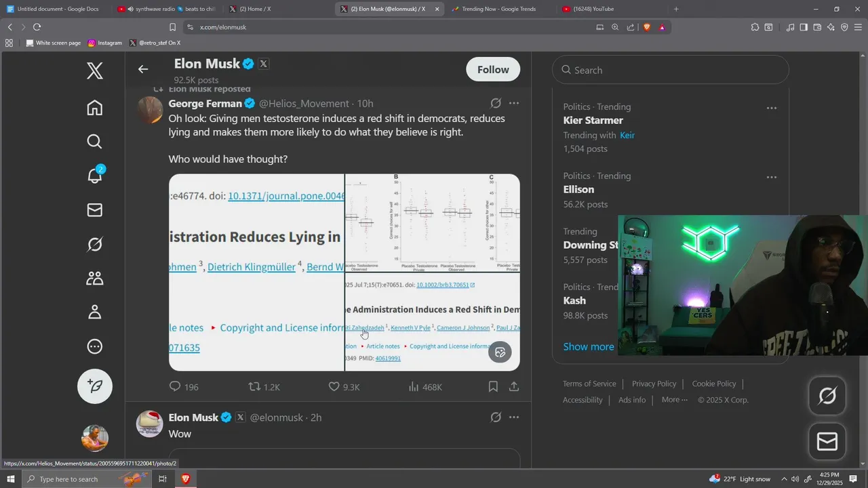868x488 pixels.
Task: Switch to Trending Now Google Trends tab
Action: point(498,9)
